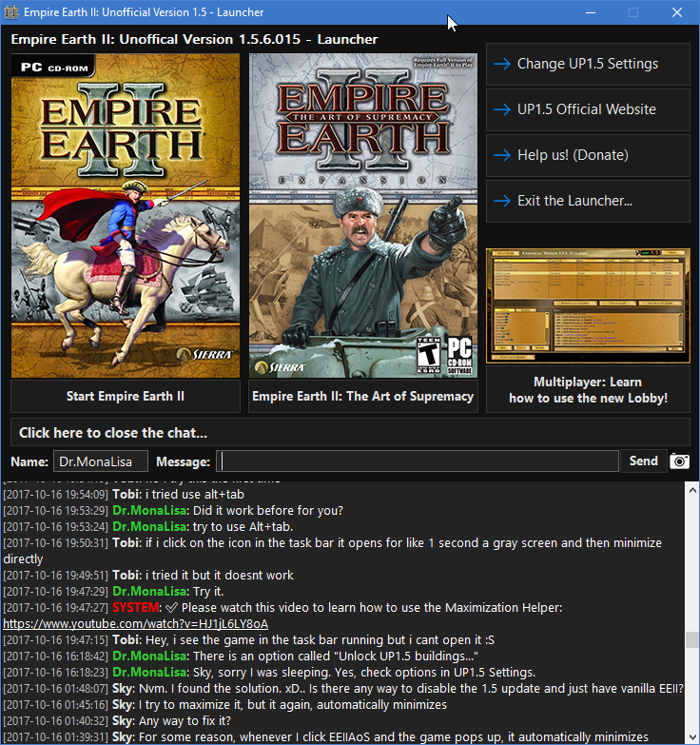Focus the Name field containing Dr.MonaLisa
Image resolution: width=700 pixels, height=745 pixels.
[101, 461]
